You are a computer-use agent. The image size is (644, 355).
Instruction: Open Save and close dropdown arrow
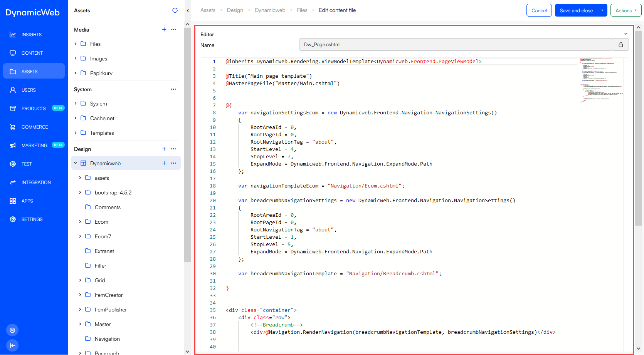point(602,10)
